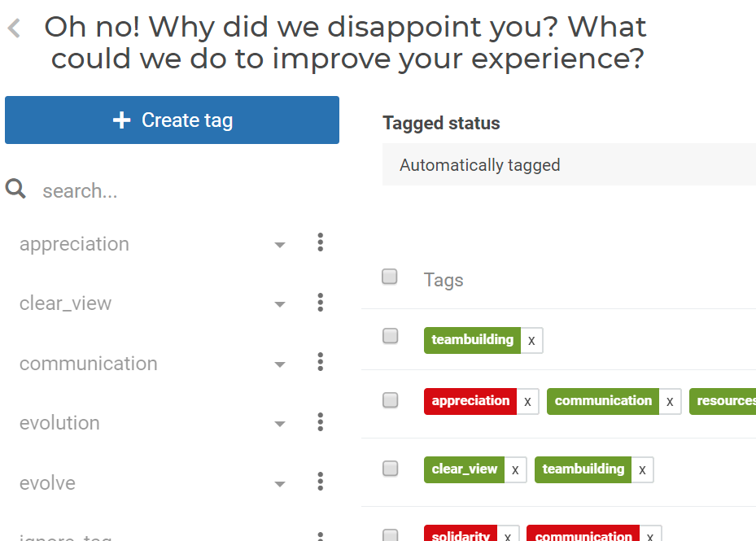Screen dimensions: 756x541
Task: Click the Tags column header
Action: click(444, 280)
